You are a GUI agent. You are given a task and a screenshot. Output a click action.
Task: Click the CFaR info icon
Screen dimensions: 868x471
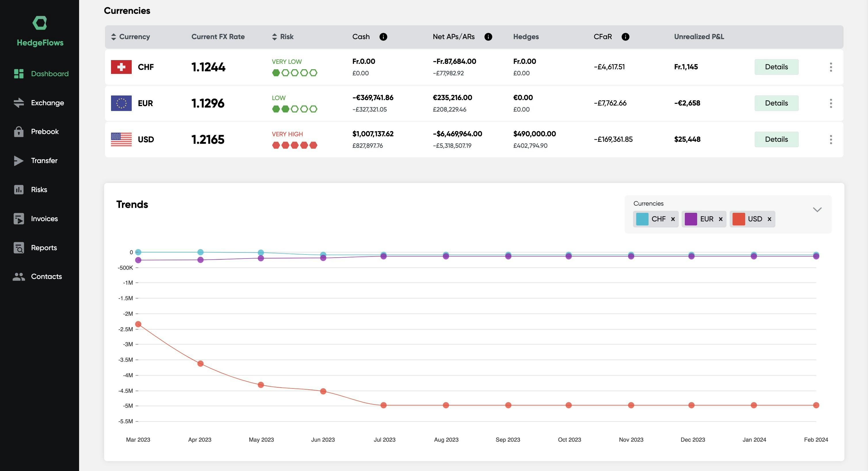[x=625, y=37]
